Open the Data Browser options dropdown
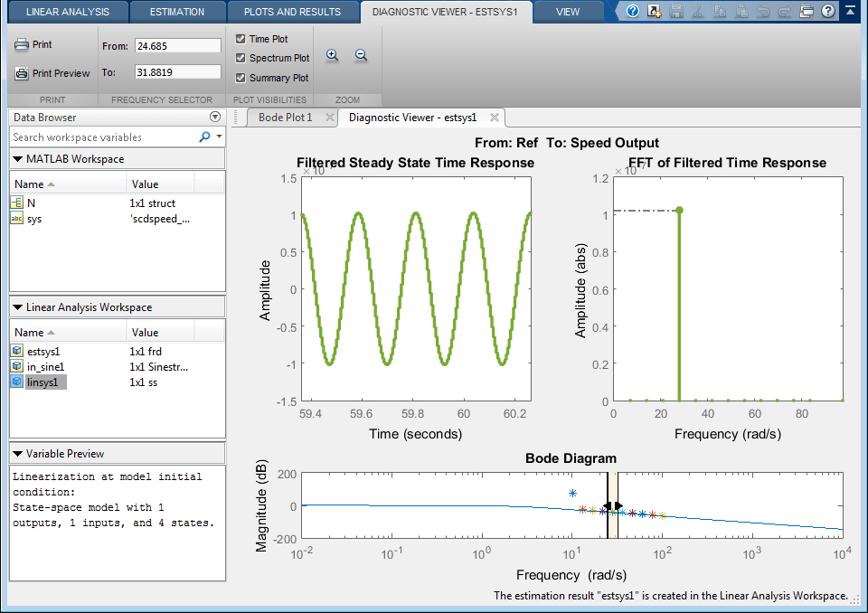The image size is (868, 613). point(215,117)
